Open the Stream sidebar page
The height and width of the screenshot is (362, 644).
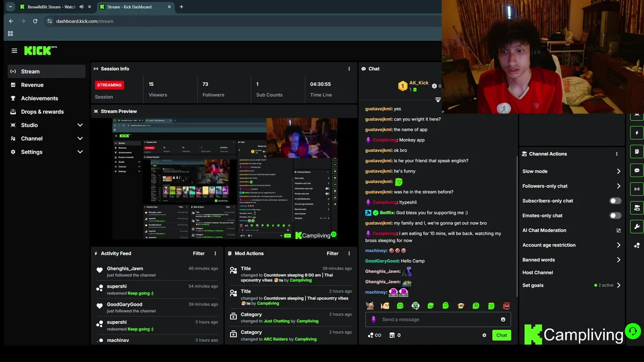46,71
